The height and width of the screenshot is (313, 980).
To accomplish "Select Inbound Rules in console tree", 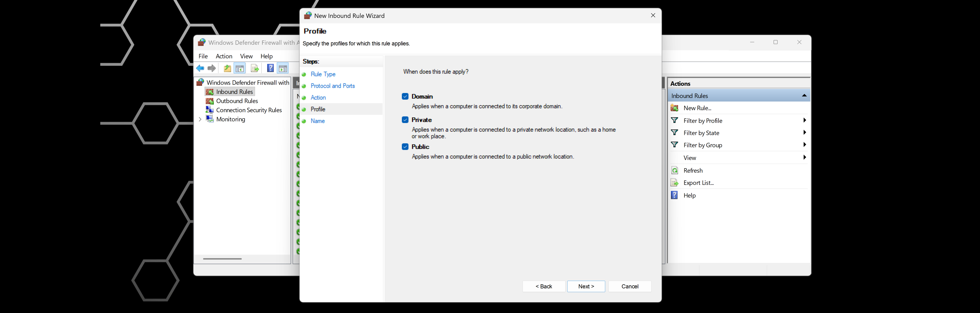I will pyautogui.click(x=234, y=92).
